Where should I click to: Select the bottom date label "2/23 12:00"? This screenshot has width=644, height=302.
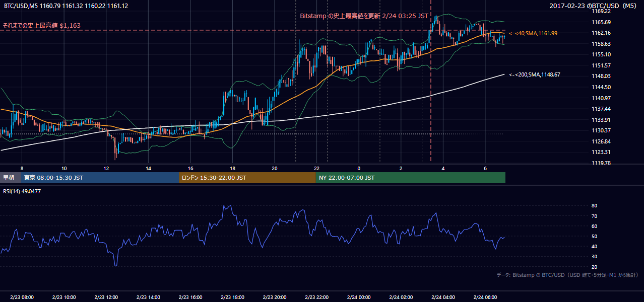point(106,297)
